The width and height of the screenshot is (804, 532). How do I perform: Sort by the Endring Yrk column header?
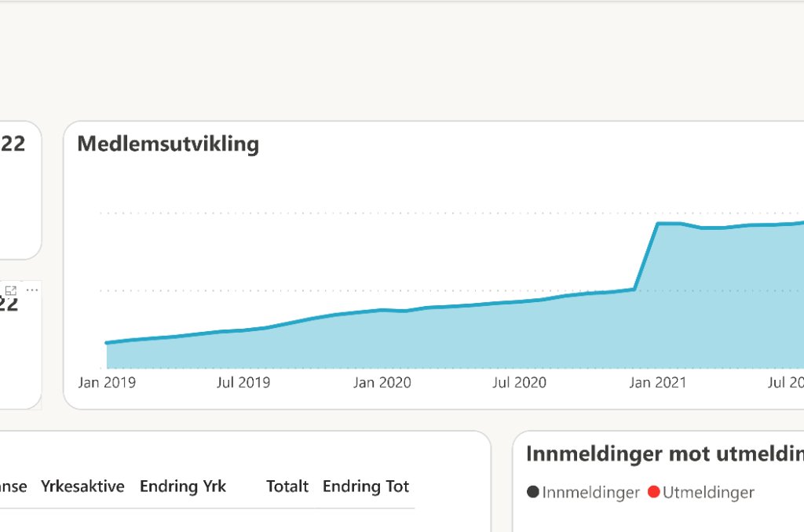(182, 486)
